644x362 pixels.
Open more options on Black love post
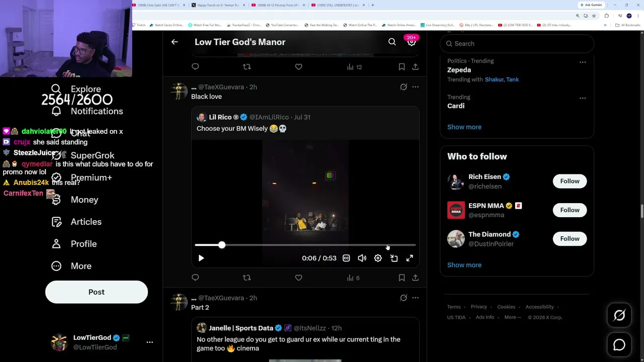[x=415, y=87]
